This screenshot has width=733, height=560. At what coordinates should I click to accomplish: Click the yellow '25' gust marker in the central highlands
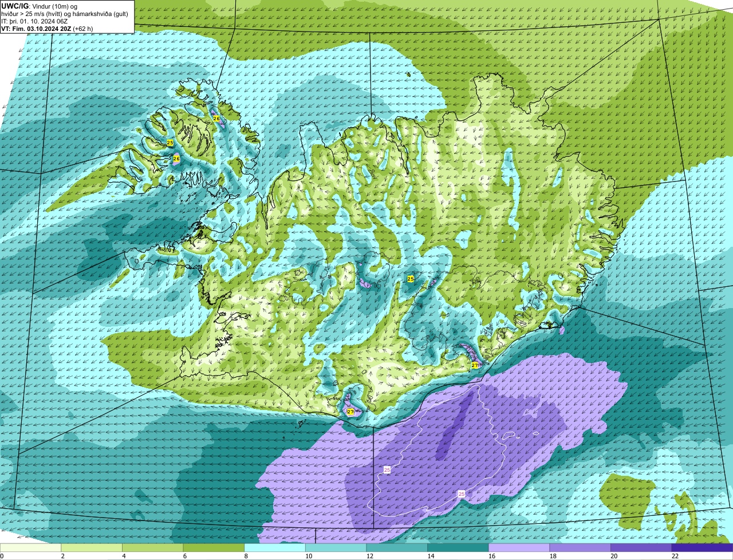[x=411, y=278]
